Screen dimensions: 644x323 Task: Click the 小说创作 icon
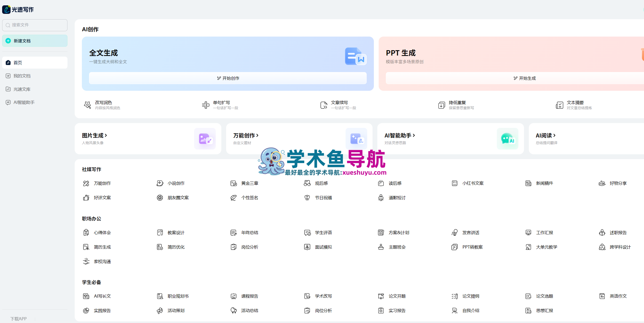160,183
